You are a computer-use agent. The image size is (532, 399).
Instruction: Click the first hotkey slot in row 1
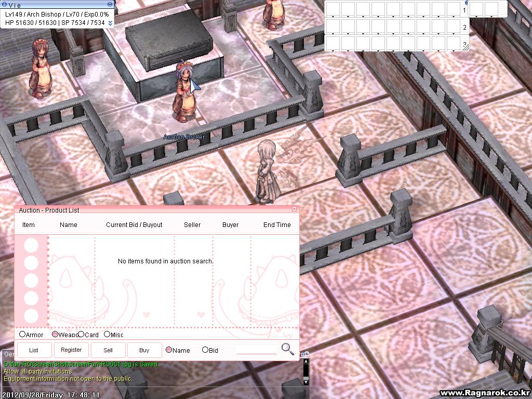(x=333, y=9)
